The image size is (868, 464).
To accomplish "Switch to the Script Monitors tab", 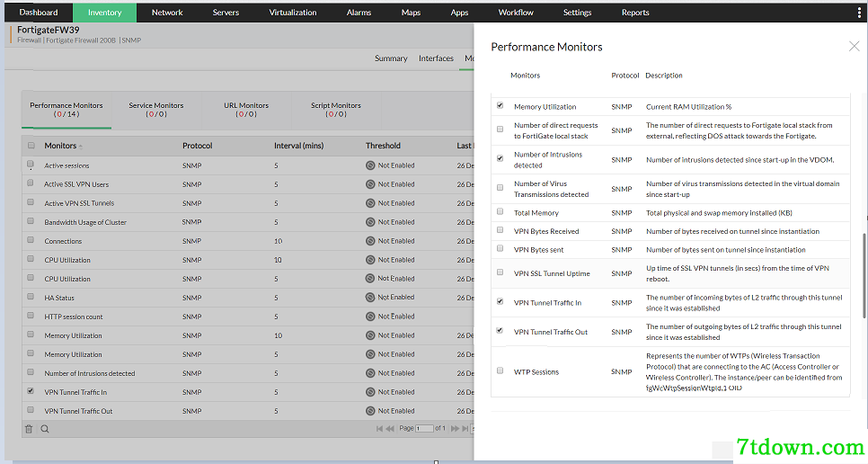I will [336, 110].
